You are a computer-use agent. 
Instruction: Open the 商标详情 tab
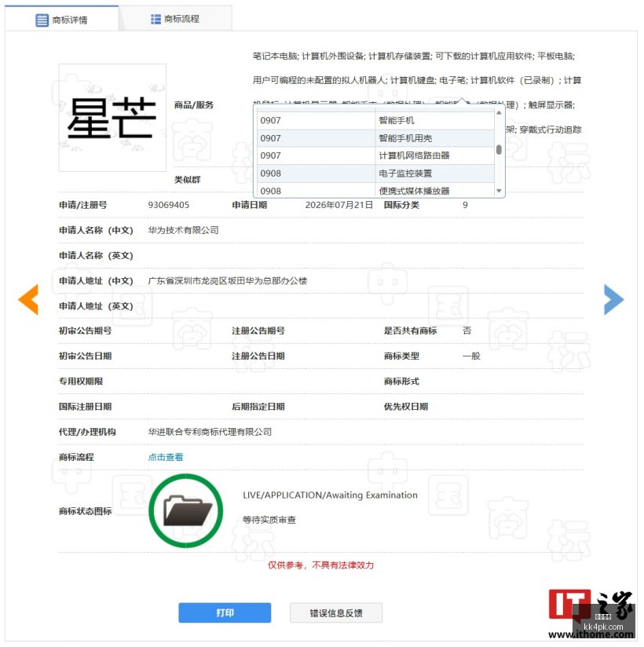62,19
